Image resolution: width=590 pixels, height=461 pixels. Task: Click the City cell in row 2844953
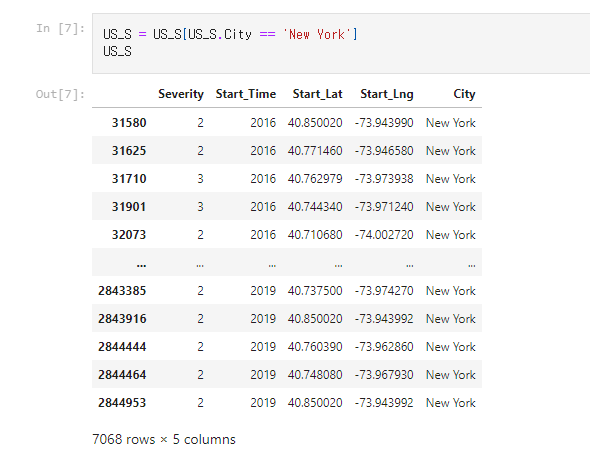(451, 403)
